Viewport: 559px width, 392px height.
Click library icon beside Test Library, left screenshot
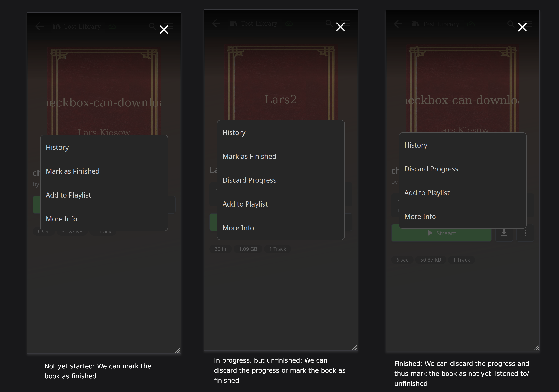pos(57,26)
